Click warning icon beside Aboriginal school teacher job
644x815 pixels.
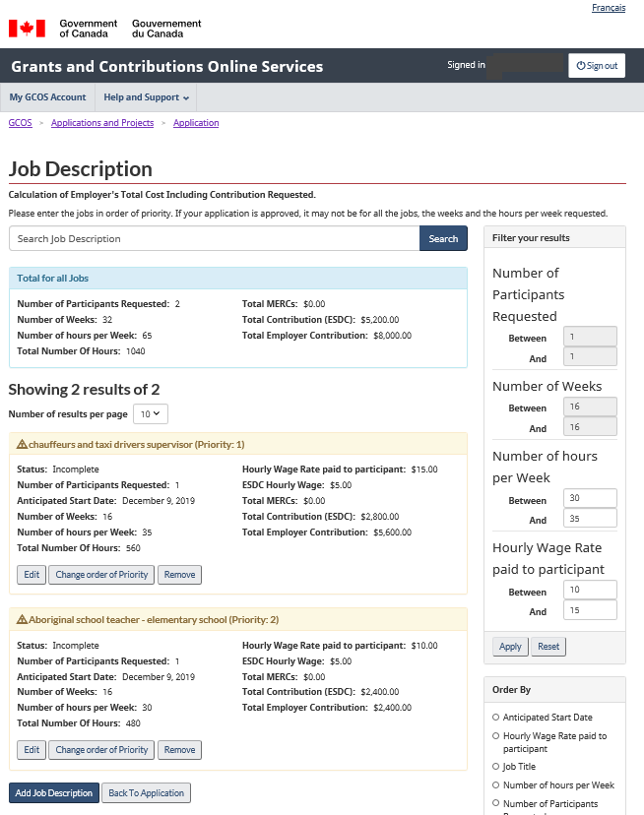coord(22,620)
